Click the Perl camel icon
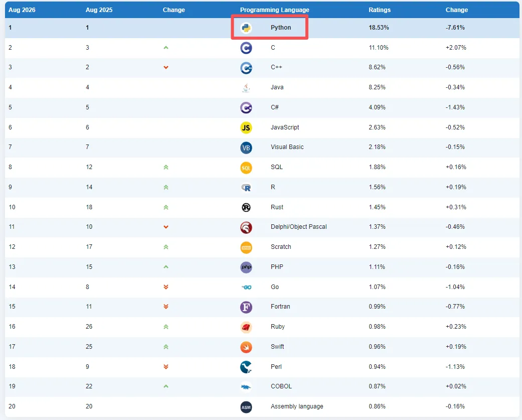The image size is (522, 420). (x=246, y=367)
